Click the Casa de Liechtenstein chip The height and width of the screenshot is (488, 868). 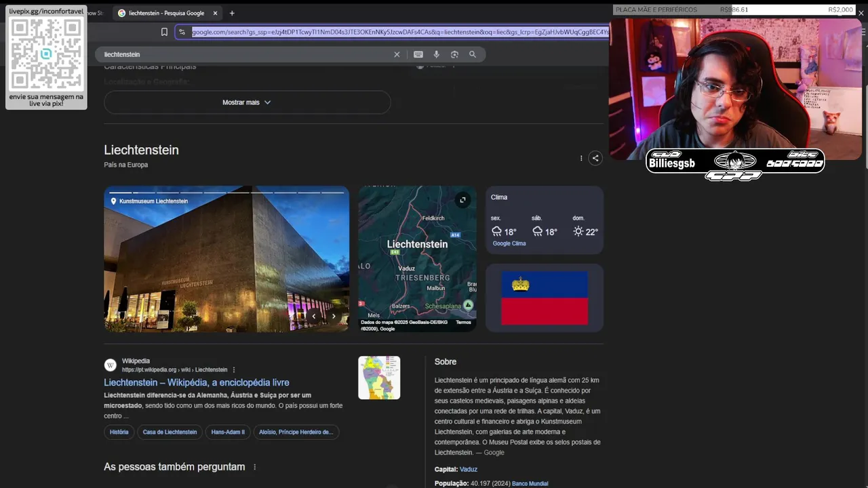(x=170, y=432)
